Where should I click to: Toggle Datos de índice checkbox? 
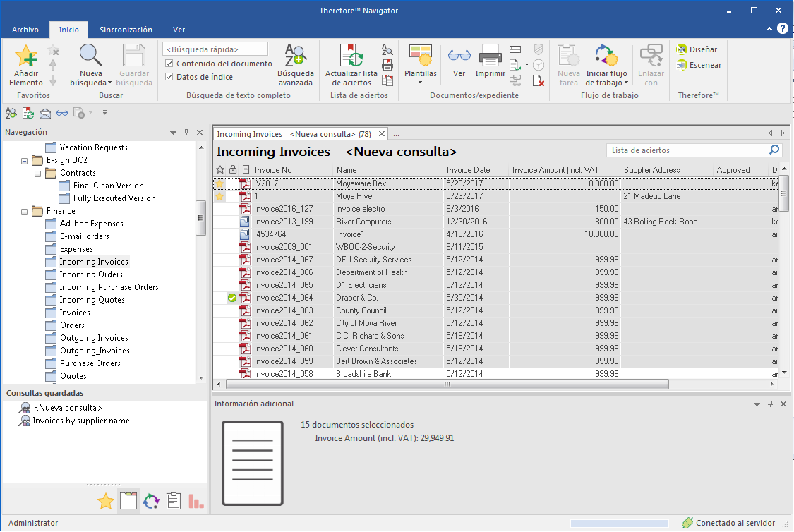click(169, 77)
